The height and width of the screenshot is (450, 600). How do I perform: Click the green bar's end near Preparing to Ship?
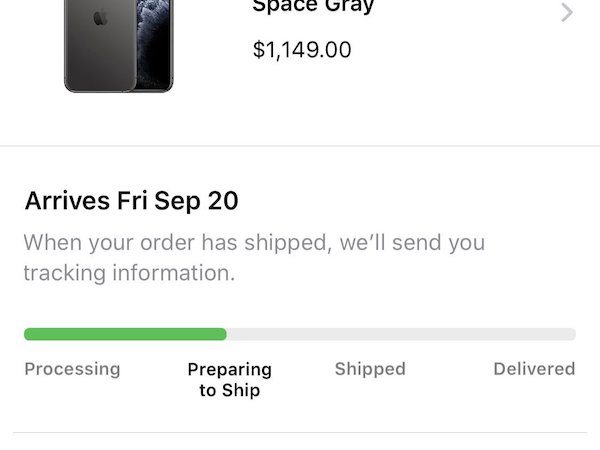click(222, 334)
